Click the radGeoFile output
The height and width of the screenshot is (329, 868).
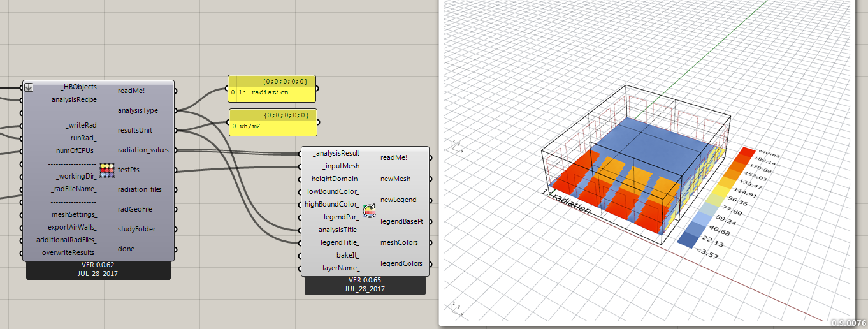pyautogui.click(x=135, y=209)
